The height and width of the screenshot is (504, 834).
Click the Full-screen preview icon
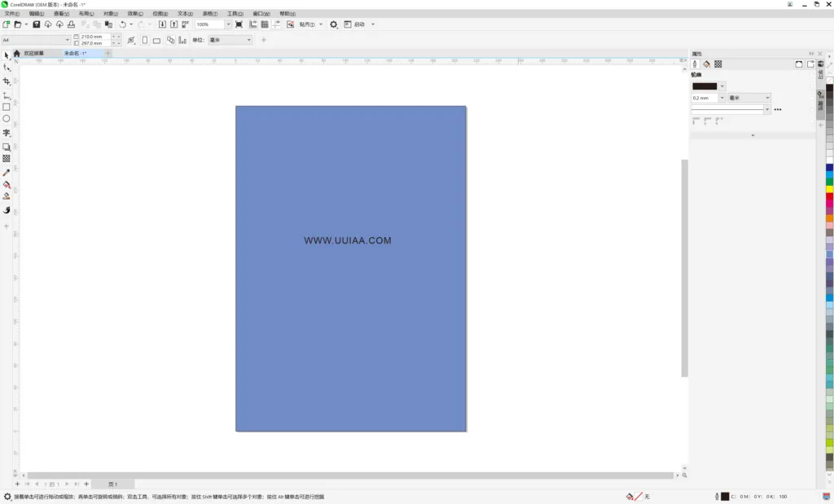point(239,24)
